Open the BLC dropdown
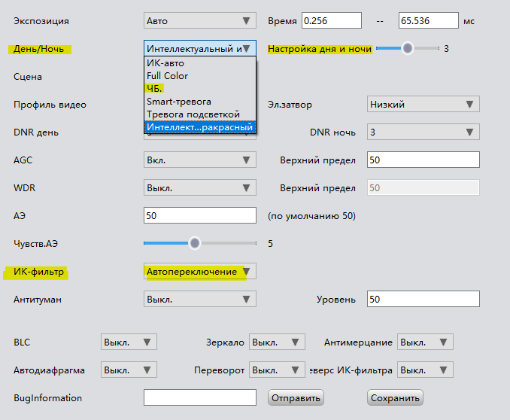 129,342
